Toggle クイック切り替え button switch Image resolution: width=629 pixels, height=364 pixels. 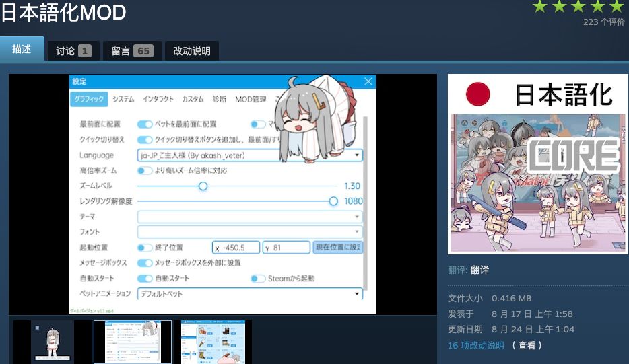[x=144, y=139]
